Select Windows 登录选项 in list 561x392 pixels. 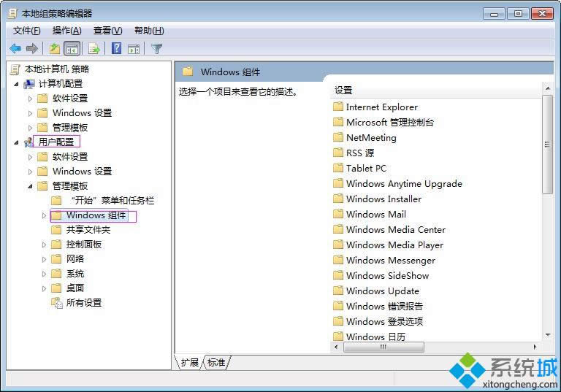pos(385,321)
